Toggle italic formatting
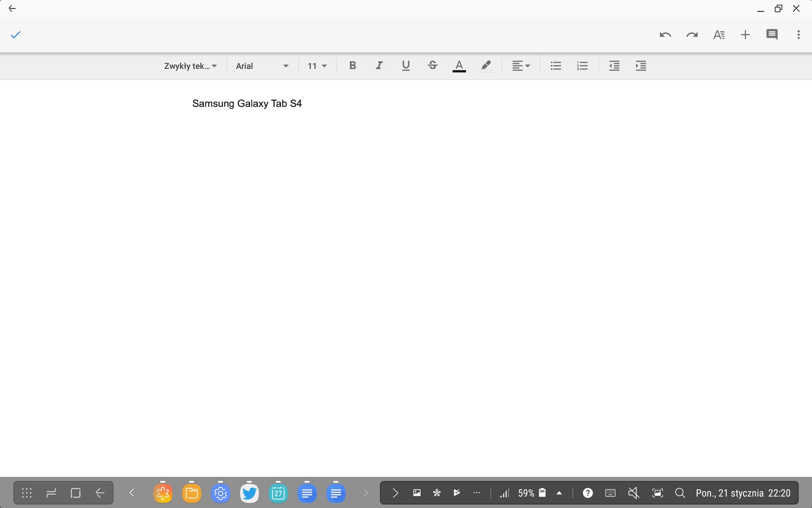 tap(379, 66)
